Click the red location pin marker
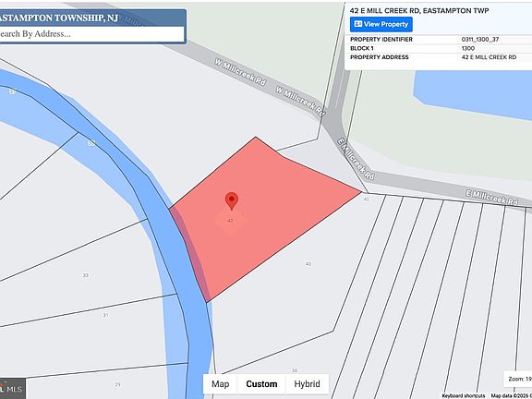 (232, 201)
